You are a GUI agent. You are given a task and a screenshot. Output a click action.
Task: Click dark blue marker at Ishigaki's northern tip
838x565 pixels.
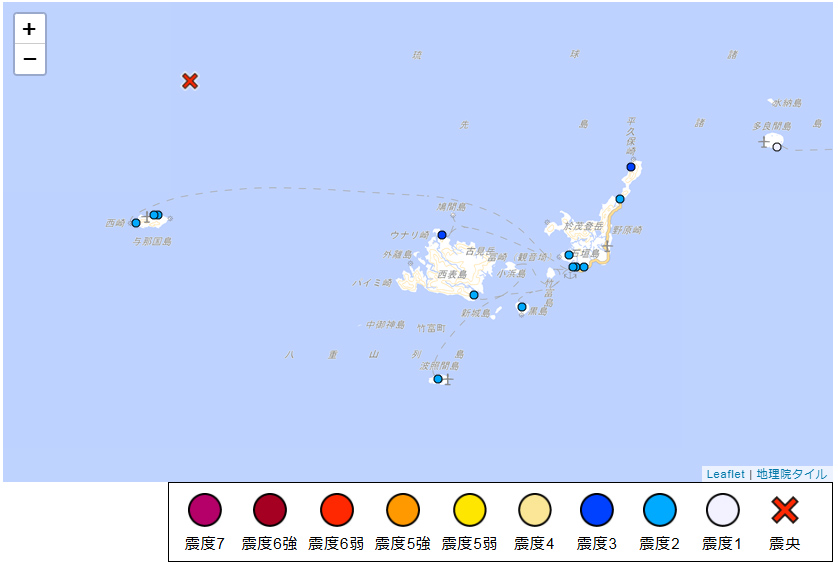click(x=631, y=167)
